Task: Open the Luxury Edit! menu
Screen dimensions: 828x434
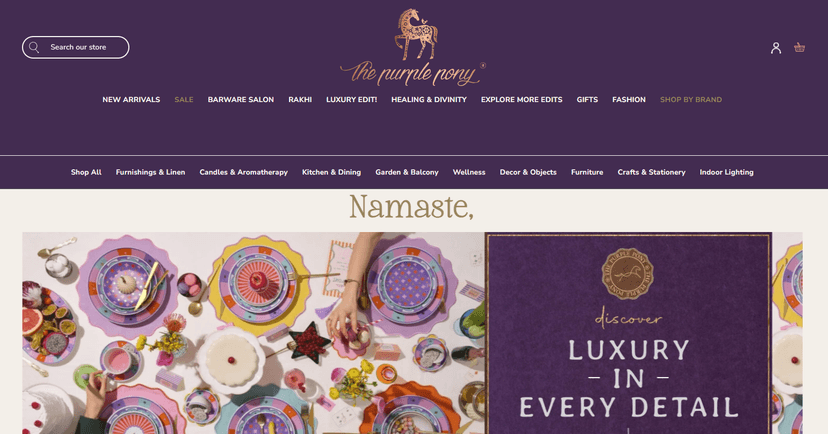Action: 352,99
